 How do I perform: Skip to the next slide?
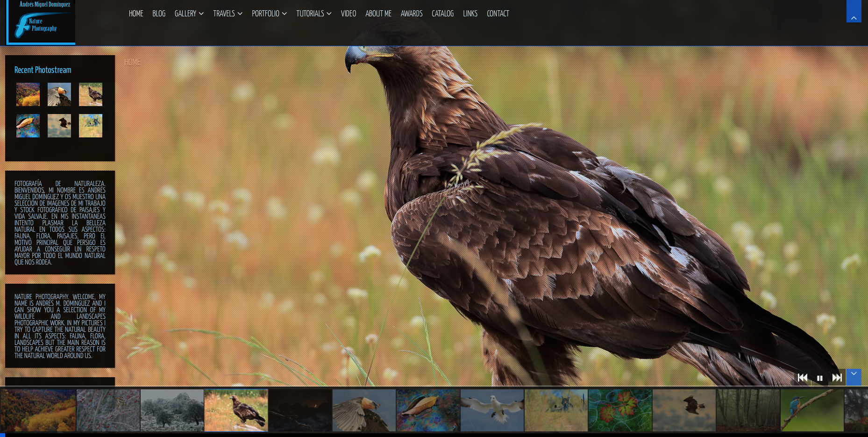tap(837, 378)
